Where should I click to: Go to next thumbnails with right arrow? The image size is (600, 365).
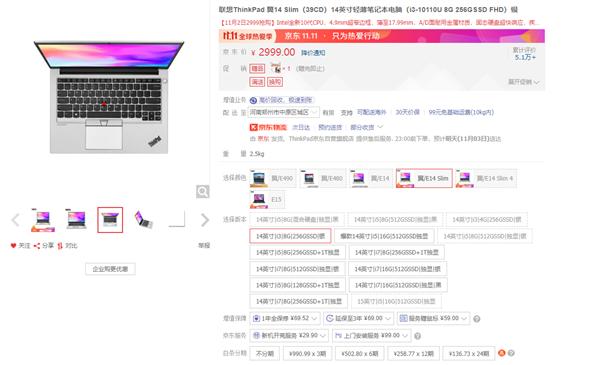tap(205, 220)
